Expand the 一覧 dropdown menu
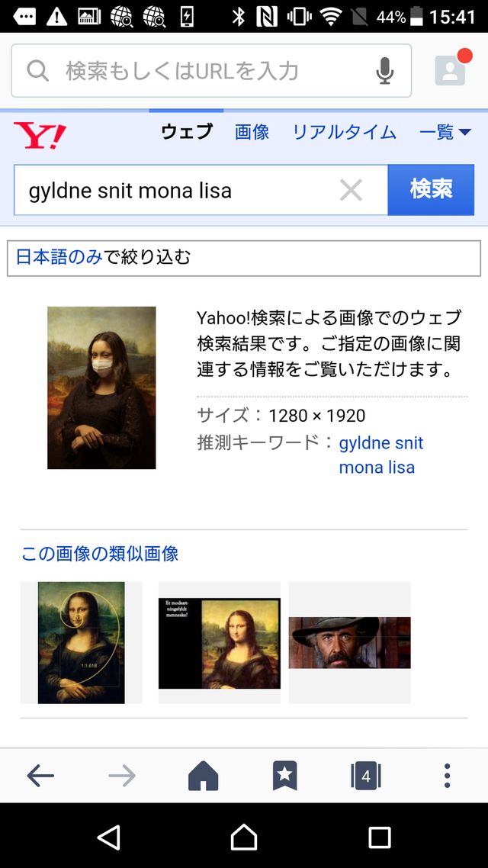 (445, 133)
